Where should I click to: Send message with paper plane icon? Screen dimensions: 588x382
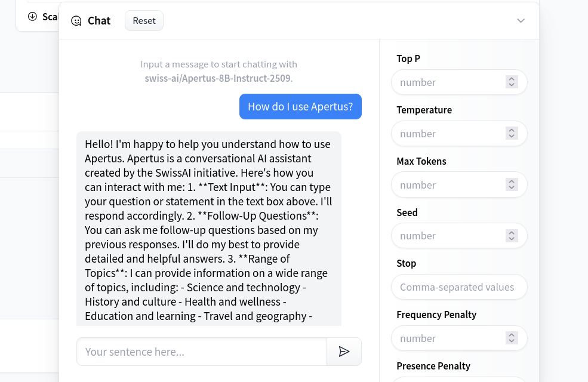344,352
